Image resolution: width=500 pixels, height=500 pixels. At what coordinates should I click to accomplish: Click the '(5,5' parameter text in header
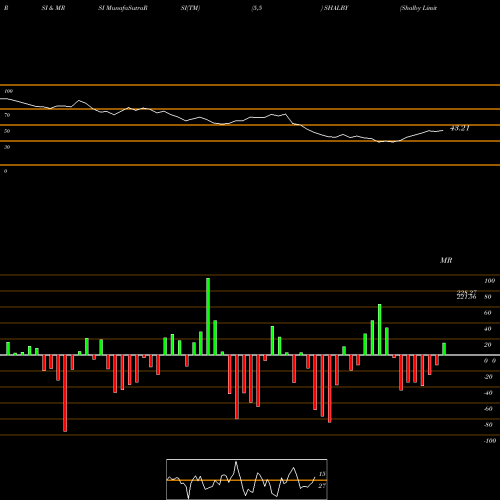pos(257,8)
